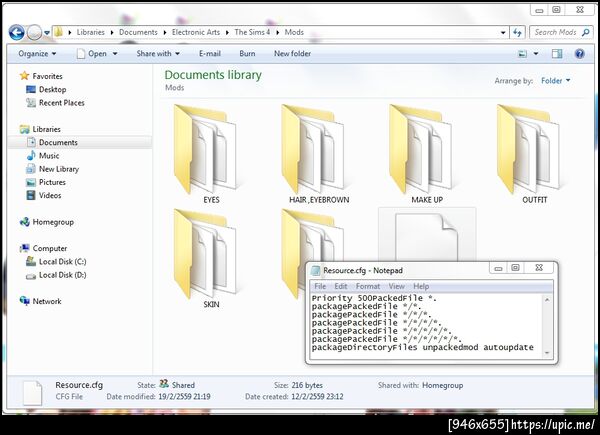Select the OUTFIT folder
This screenshot has width=600, height=435.
click(534, 154)
